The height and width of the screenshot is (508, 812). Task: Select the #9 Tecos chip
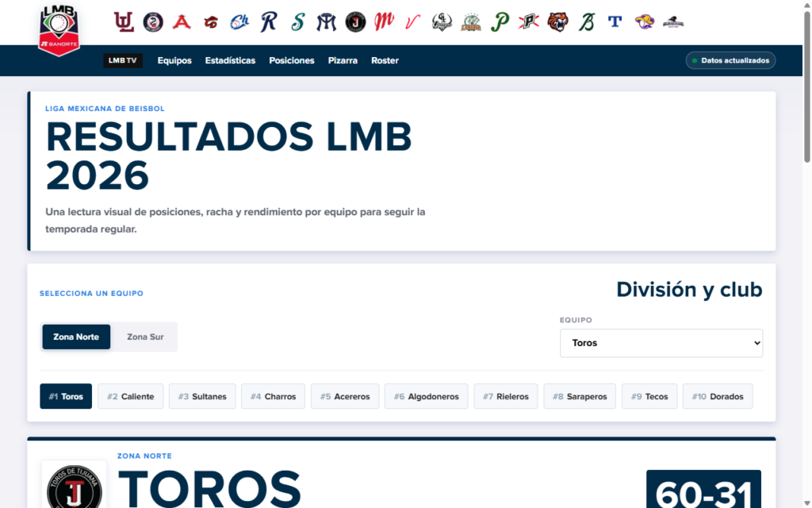tap(649, 397)
